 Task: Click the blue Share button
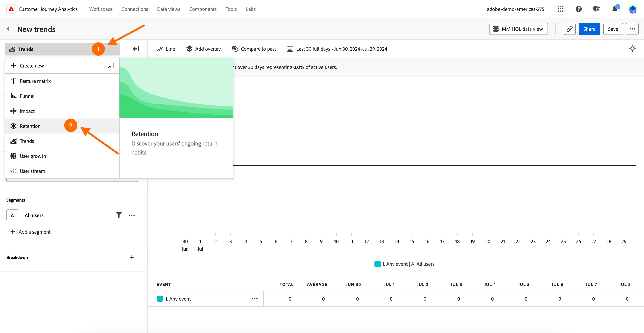[x=589, y=29]
